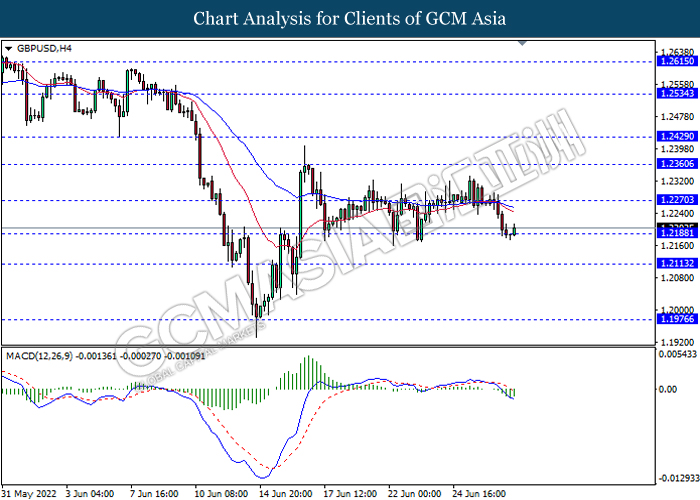Select the 1.21132 price level label
Image resolution: width=700 pixels, height=500 pixels.
pos(678,263)
